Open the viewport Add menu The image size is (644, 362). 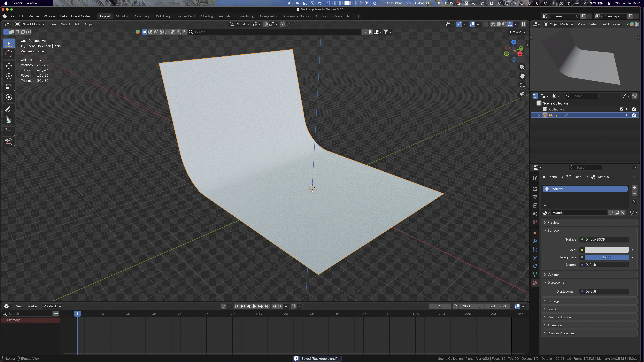click(78, 24)
